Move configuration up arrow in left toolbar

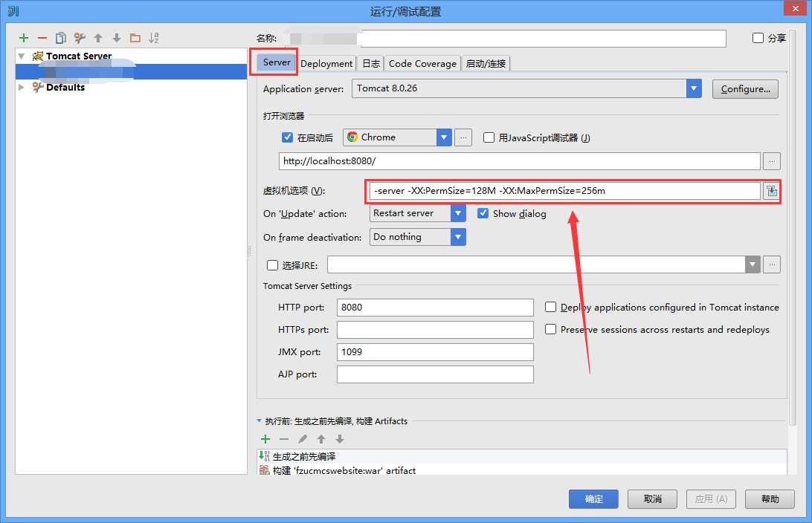(x=98, y=38)
